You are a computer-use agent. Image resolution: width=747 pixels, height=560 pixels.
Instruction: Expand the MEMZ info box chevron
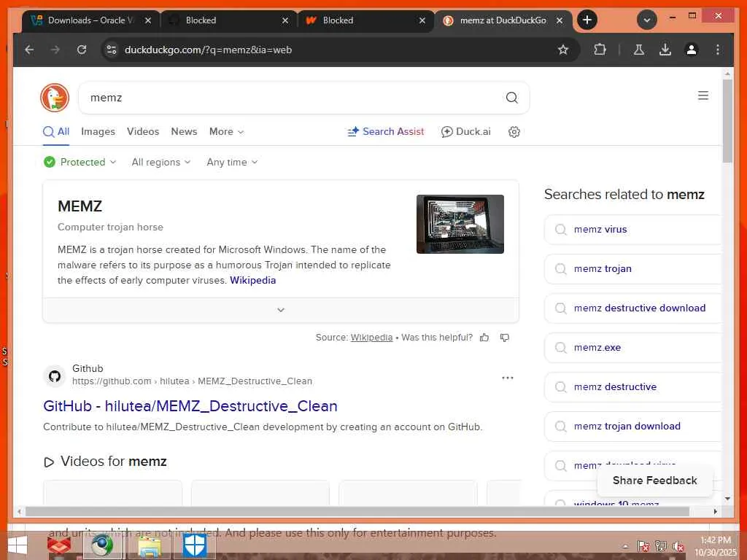[281, 310]
